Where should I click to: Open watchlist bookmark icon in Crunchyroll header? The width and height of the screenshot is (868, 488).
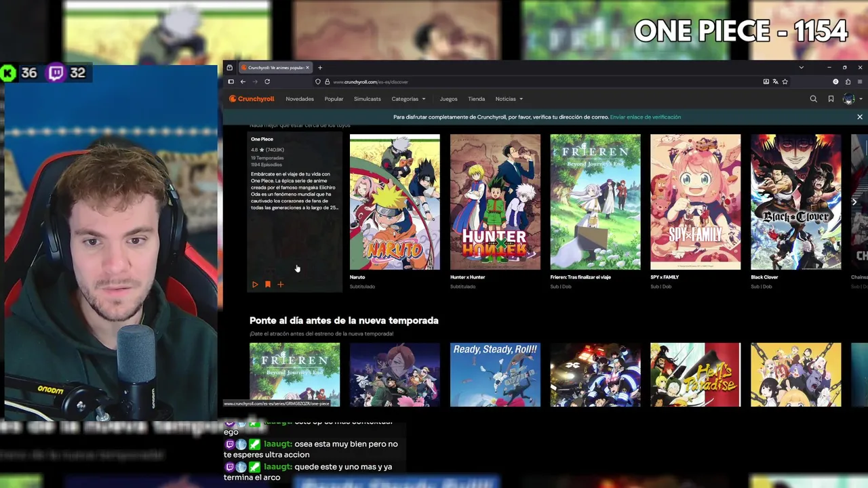pyautogui.click(x=831, y=99)
